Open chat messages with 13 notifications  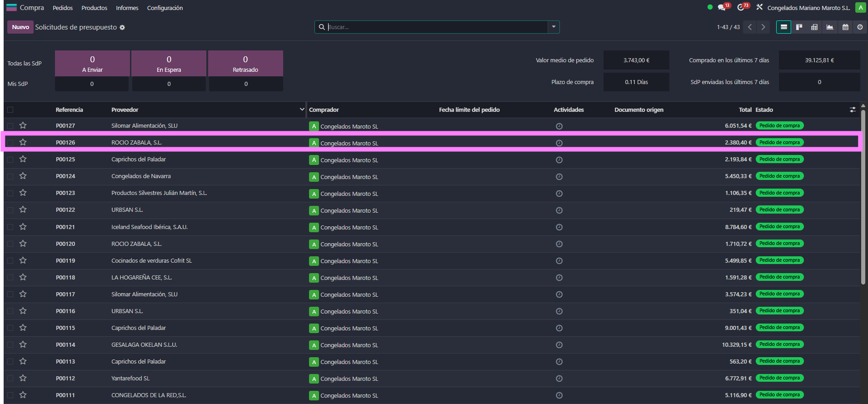(722, 8)
